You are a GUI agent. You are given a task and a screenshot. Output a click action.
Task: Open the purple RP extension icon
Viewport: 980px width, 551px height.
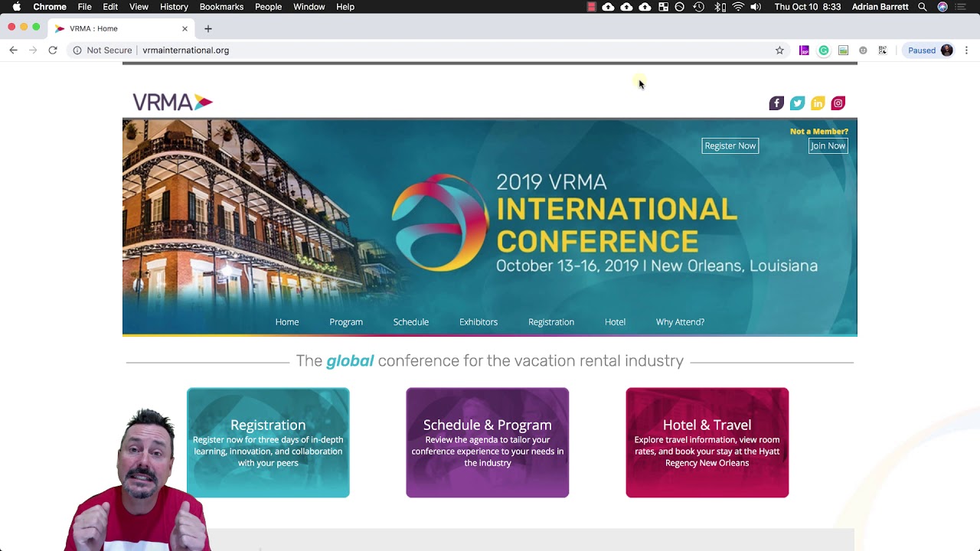point(804,51)
